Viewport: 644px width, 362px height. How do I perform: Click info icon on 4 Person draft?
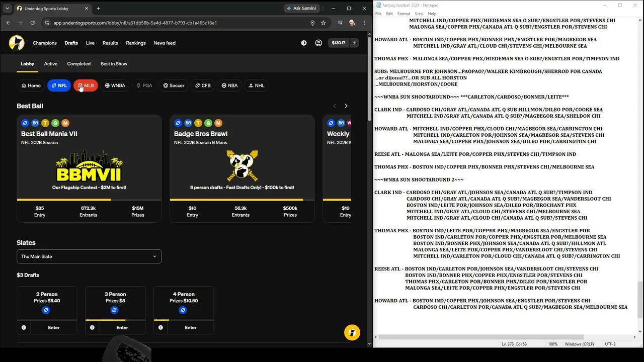point(160,328)
